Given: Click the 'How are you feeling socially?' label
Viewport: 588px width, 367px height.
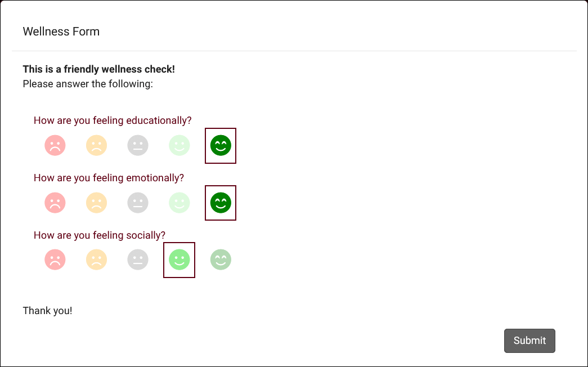Looking at the screenshot, I should pos(100,235).
